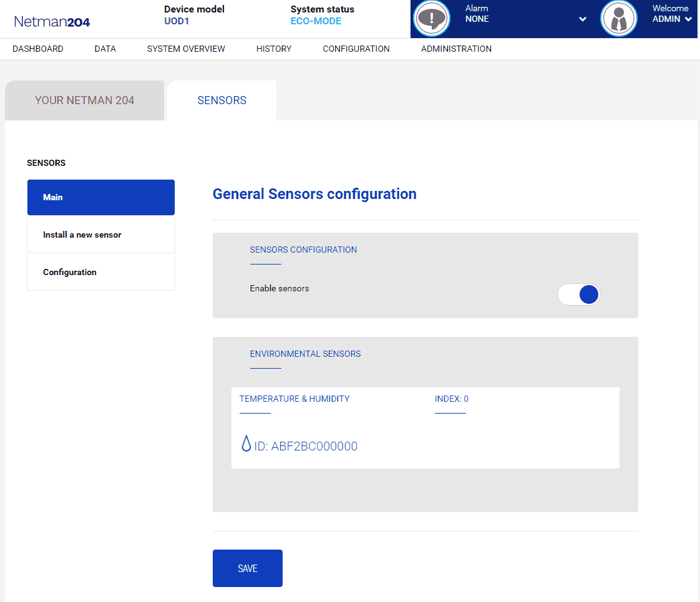Click the ECO-MODE system status value

[x=316, y=21]
